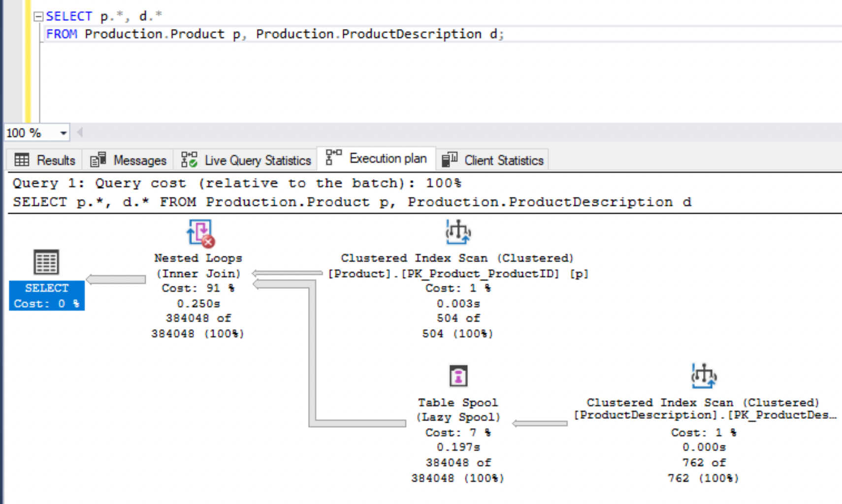Click the Clustered Index Scan icon for Product table
This screenshot has height=504, width=842.
[457, 231]
